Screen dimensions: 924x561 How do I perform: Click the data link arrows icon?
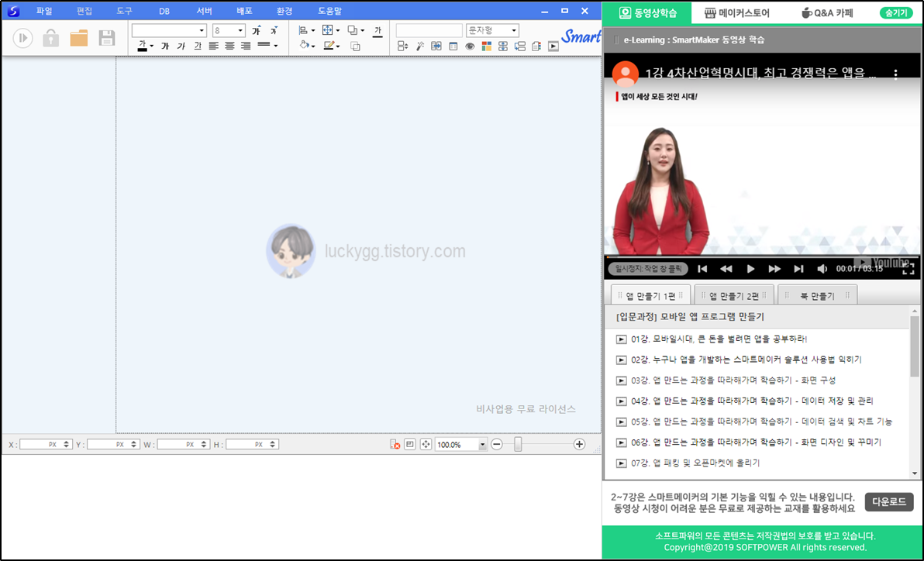436,46
